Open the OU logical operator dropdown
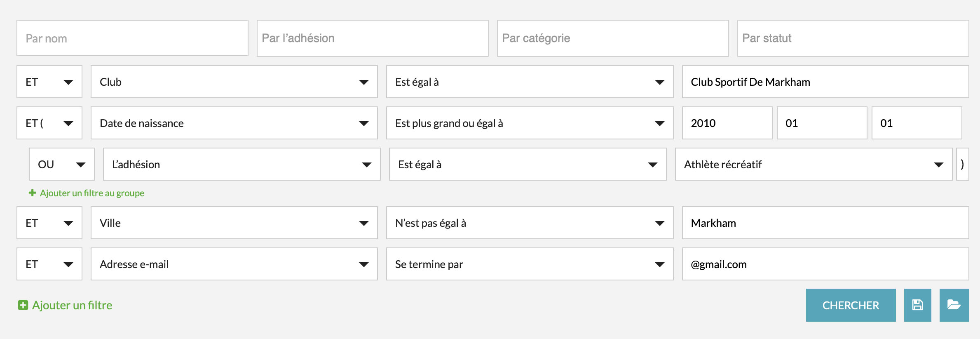 pyautogui.click(x=61, y=165)
